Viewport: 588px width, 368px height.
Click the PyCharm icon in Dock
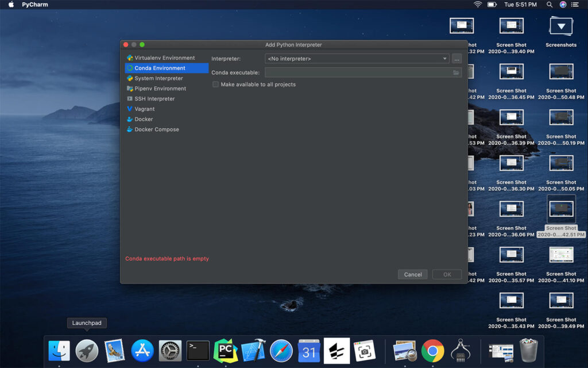[226, 351]
